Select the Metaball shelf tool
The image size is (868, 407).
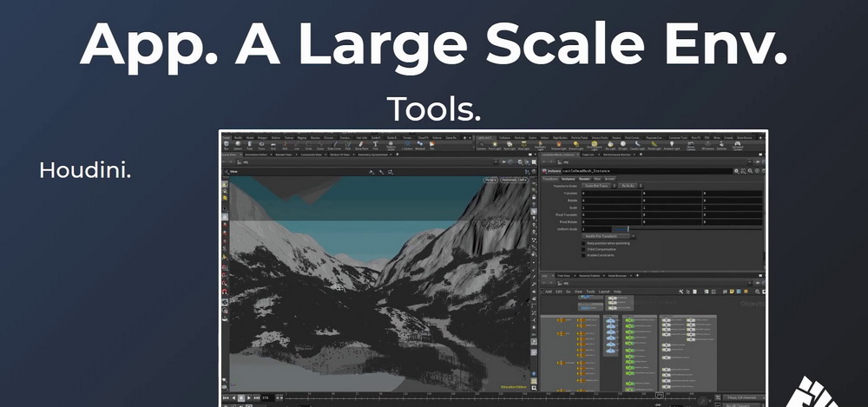coord(420,145)
